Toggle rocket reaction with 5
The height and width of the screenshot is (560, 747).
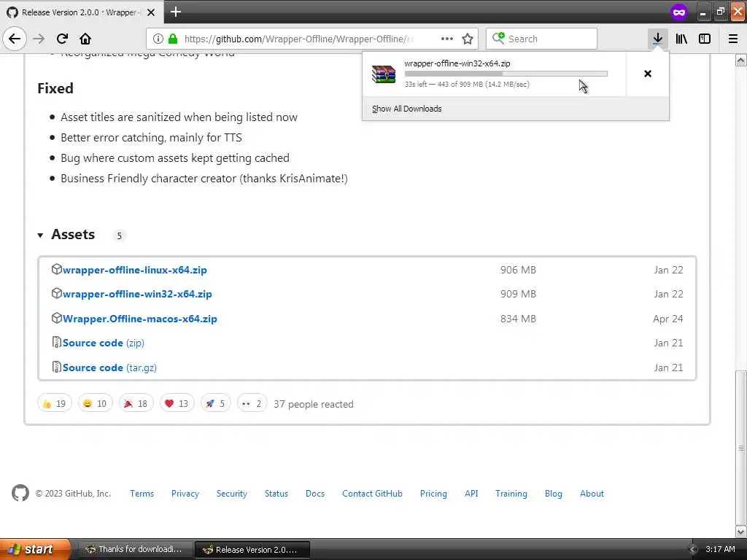coord(216,403)
